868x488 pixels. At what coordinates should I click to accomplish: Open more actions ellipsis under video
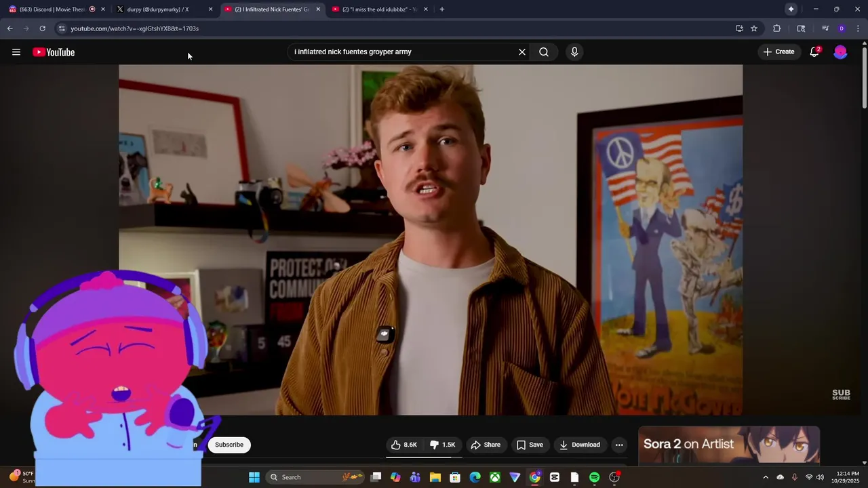(619, 445)
